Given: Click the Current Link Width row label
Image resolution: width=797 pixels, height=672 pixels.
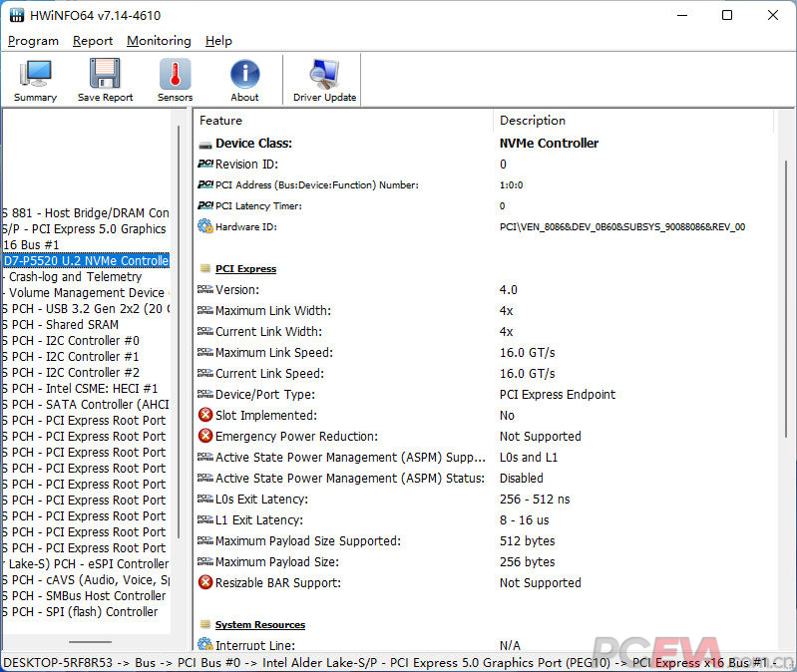Looking at the screenshot, I should [x=269, y=332].
